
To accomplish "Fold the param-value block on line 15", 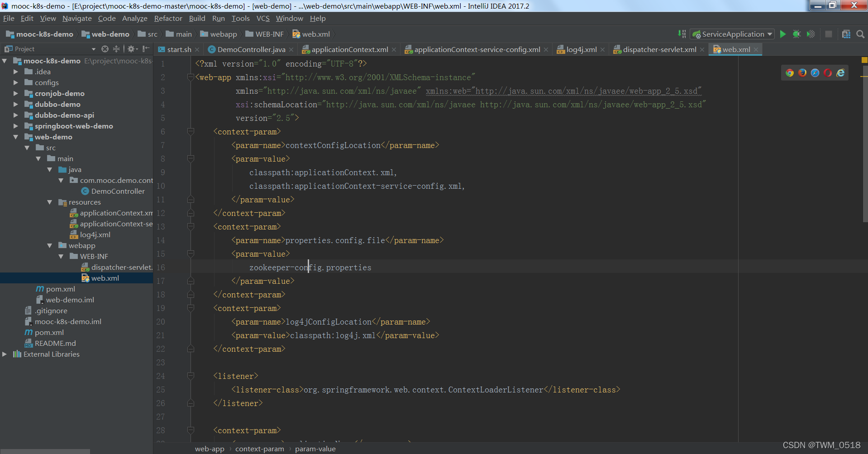I will click(191, 254).
